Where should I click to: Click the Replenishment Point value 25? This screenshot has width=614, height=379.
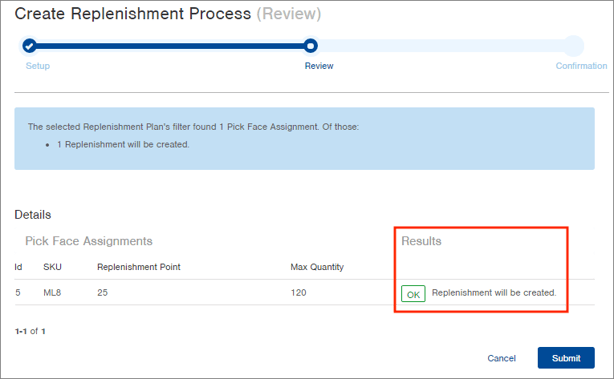pyautogui.click(x=103, y=292)
